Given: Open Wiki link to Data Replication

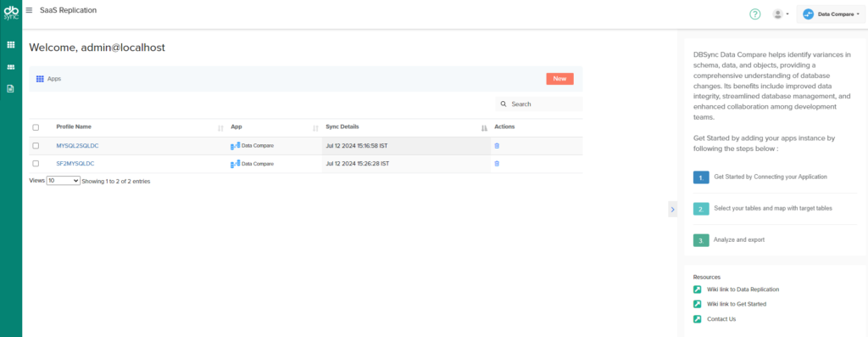Looking at the screenshot, I should pos(743,289).
